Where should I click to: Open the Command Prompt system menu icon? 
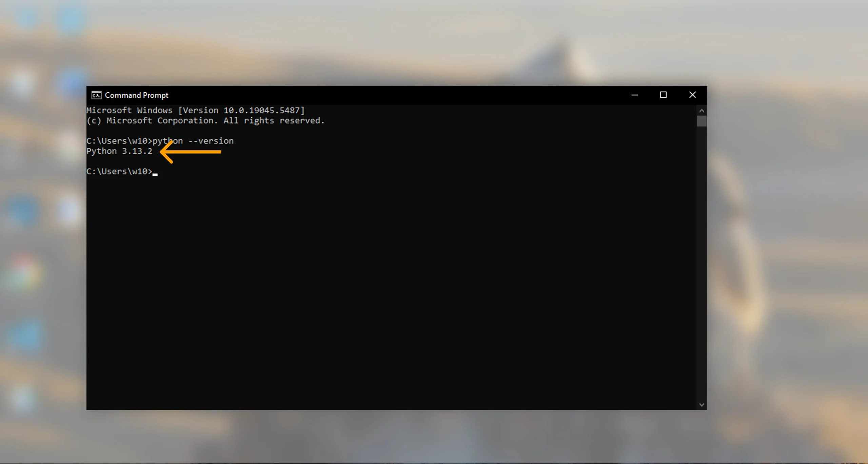pos(96,95)
